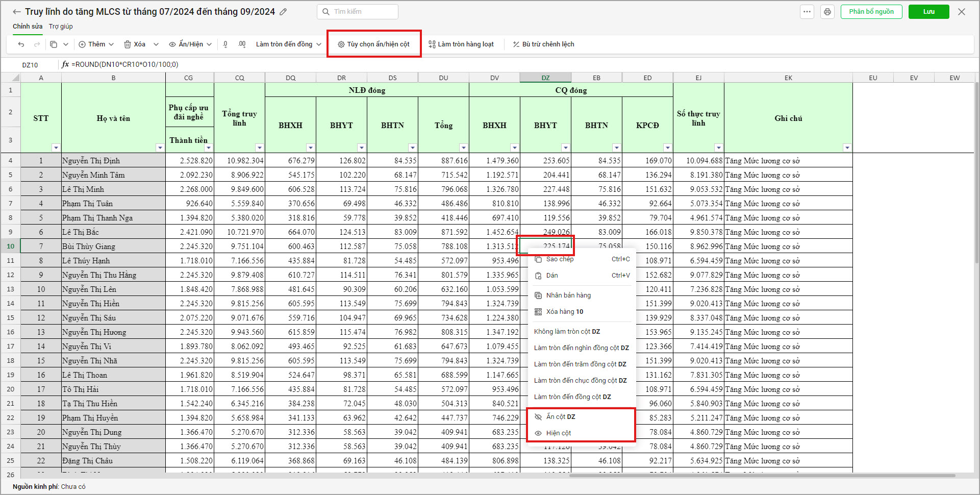Screen dimensions: 980x495
Task: Click Làm tròn hàng loạt in the toolbar
Action: [461, 44]
